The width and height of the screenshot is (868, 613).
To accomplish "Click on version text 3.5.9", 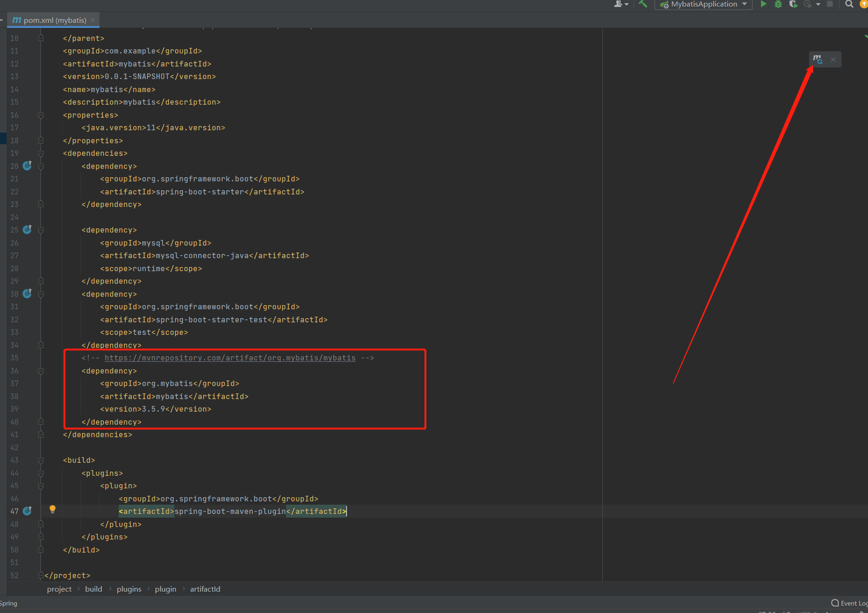I will click(154, 409).
